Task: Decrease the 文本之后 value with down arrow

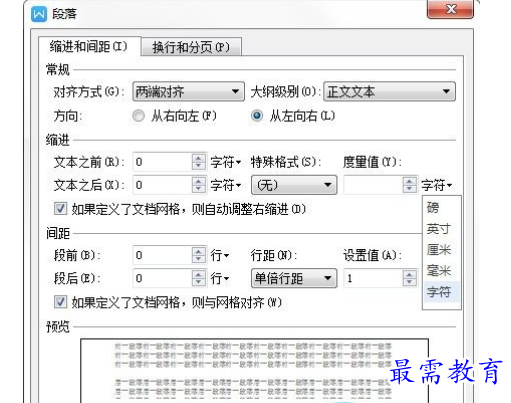Action: [x=199, y=189]
